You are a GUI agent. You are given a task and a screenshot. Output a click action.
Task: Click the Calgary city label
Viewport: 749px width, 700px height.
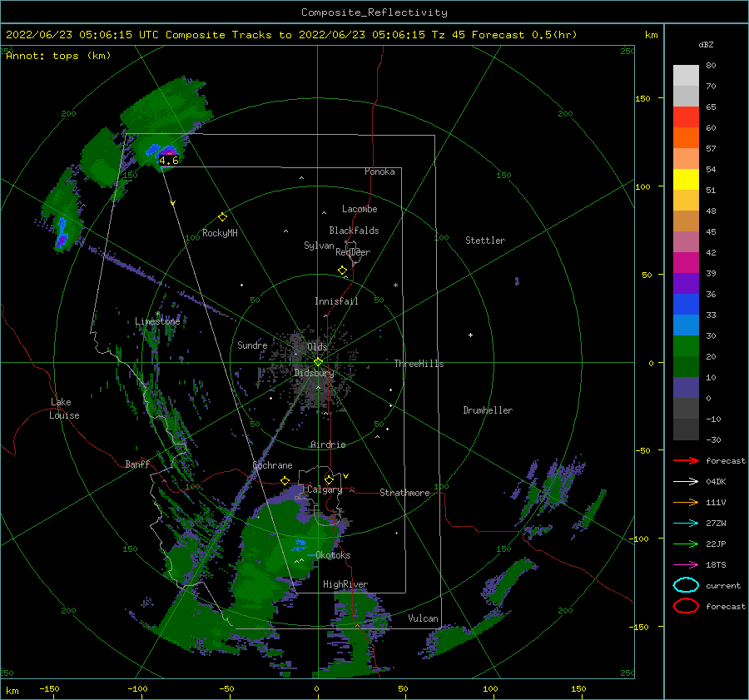(x=325, y=489)
